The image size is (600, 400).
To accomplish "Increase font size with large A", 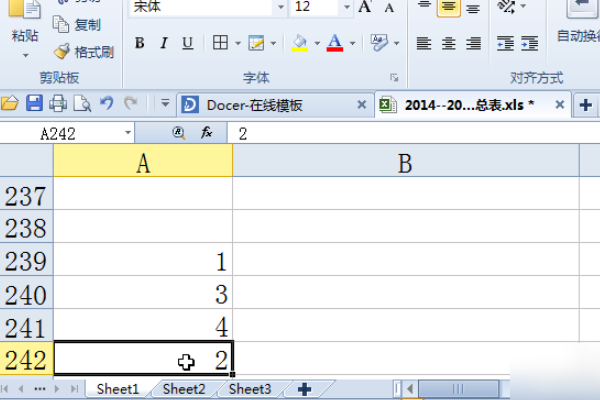I will pos(365,7).
